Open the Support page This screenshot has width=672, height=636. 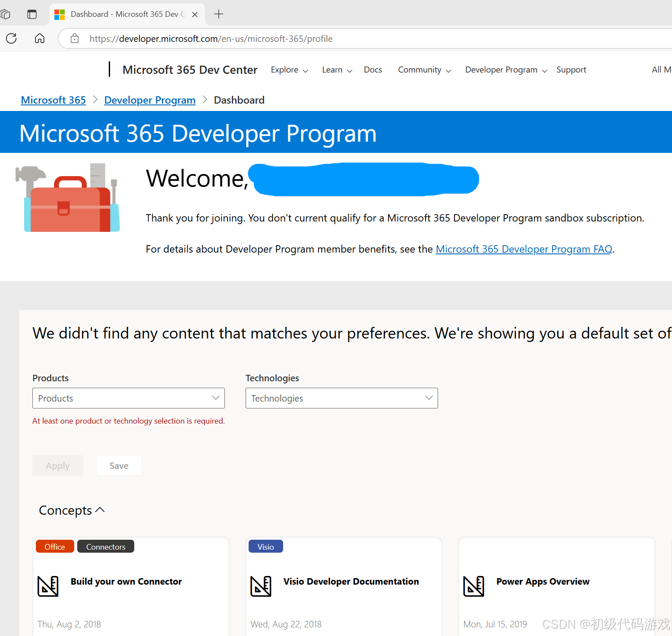(571, 70)
